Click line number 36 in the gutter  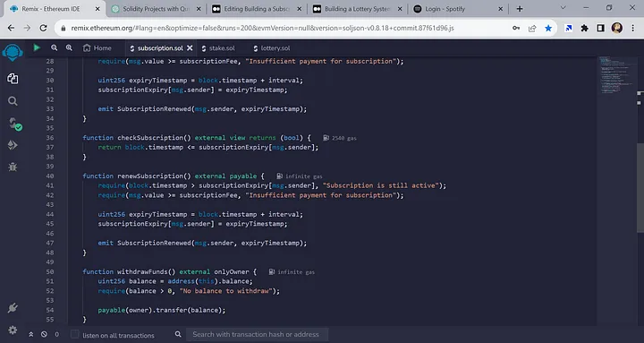coord(50,138)
